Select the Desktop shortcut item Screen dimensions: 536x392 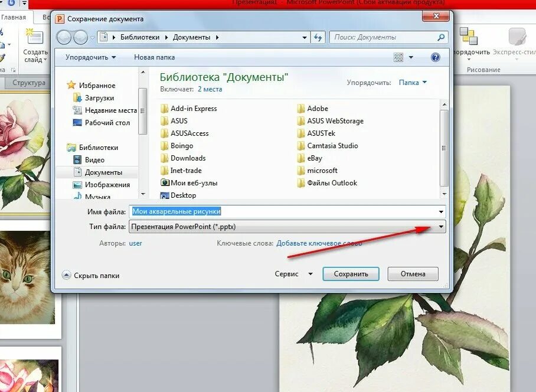click(x=178, y=195)
